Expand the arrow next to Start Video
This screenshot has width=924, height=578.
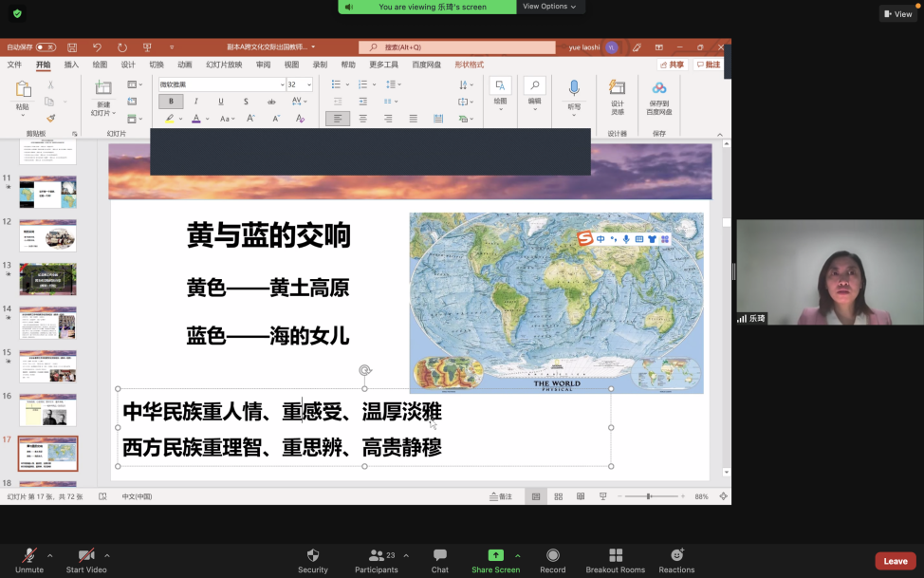coord(106,555)
